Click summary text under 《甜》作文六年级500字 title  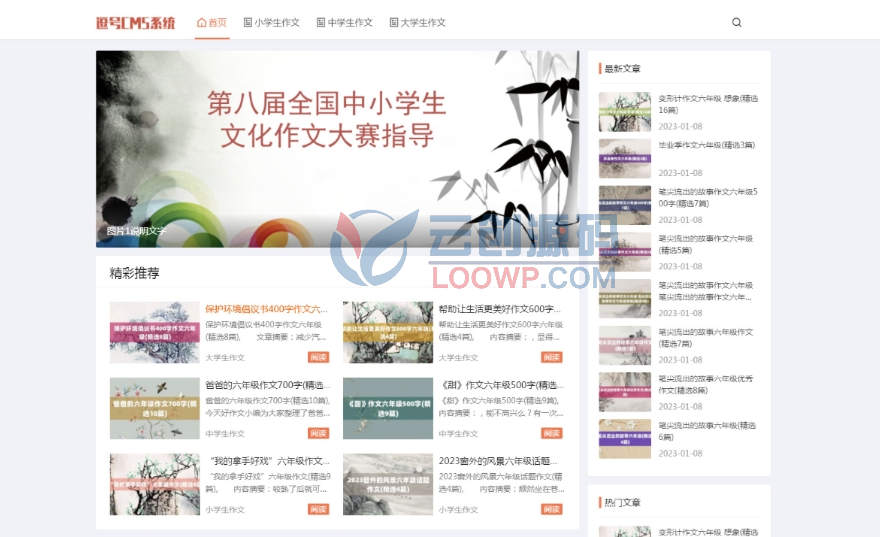coord(501,407)
